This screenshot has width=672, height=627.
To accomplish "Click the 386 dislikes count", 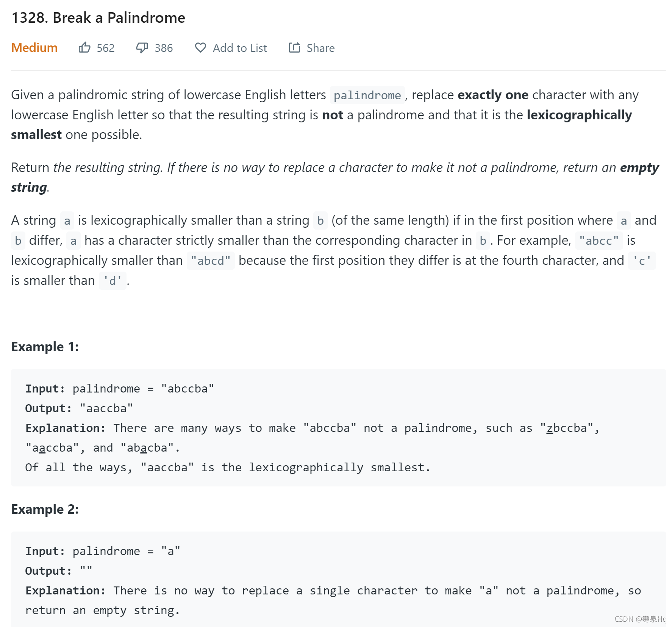I will pyautogui.click(x=164, y=48).
